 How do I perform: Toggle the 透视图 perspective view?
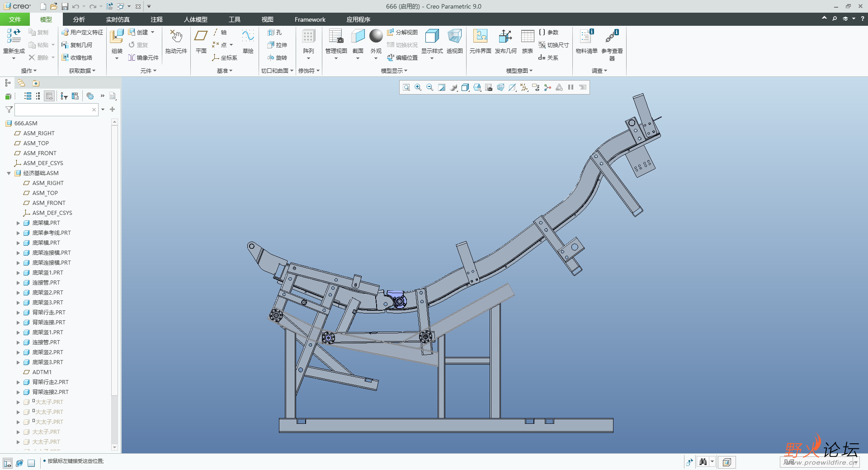(454, 41)
